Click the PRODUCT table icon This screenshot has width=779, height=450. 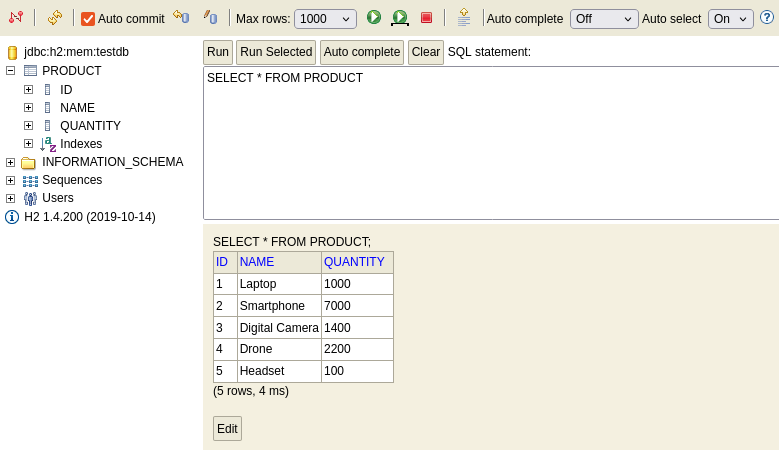pos(30,71)
